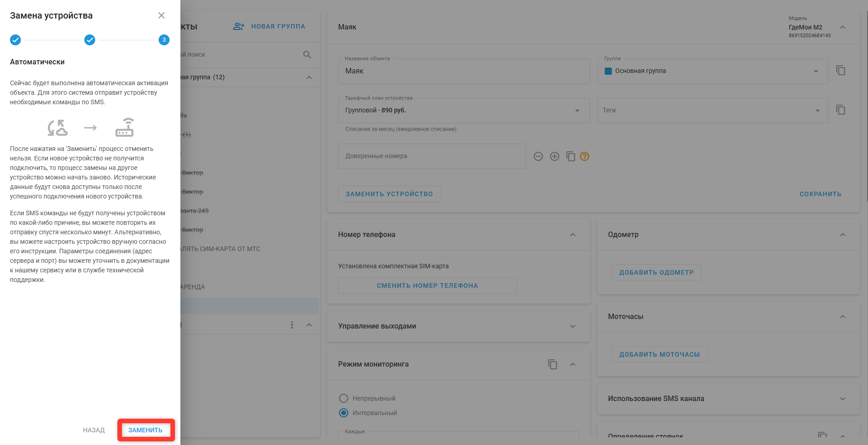Image resolution: width=868 pixels, height=445 pixels.
Task: Copy group setting using icon beside Группа
Action: pos(841,71)
